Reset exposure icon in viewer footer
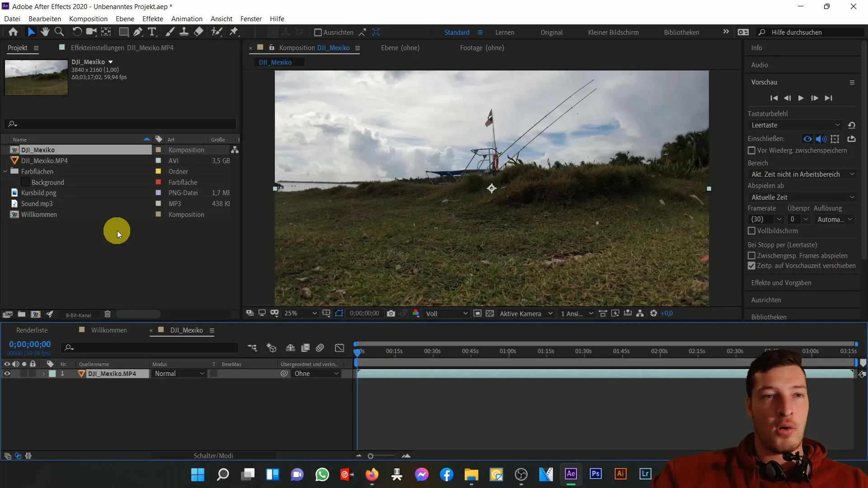This screenshot has height=488, width=868. tap(654, 314)
